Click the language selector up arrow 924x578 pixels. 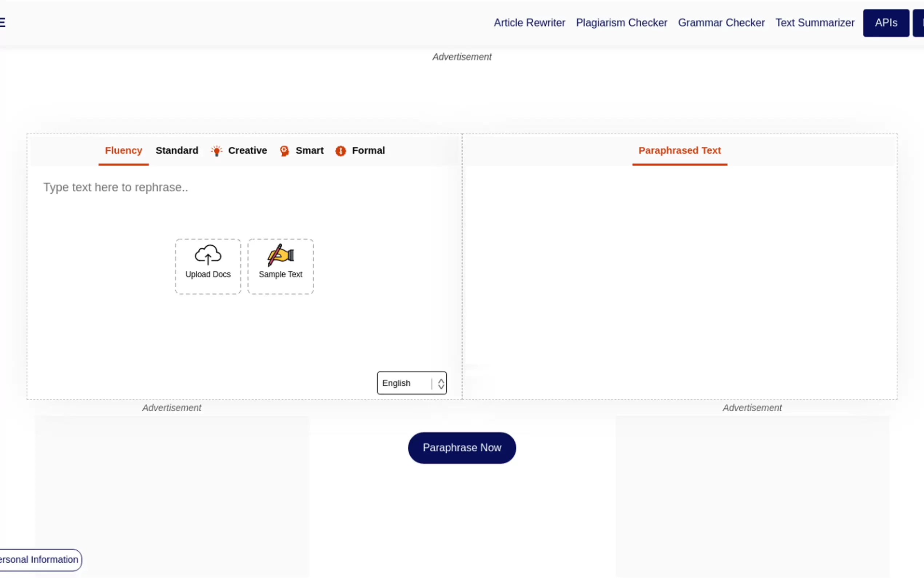tap(441, 380)
